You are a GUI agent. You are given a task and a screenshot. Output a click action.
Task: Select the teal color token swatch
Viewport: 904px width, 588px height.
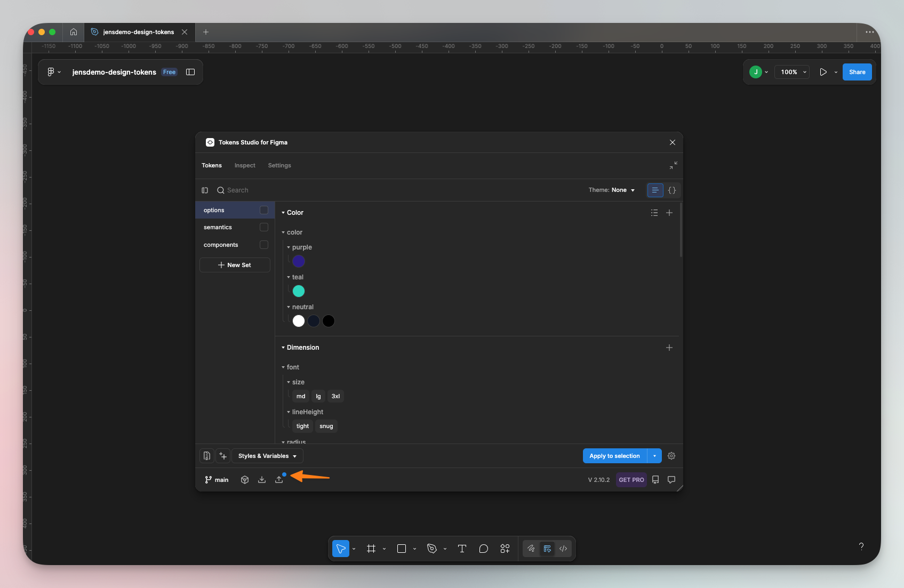click(x=299, y=291)
